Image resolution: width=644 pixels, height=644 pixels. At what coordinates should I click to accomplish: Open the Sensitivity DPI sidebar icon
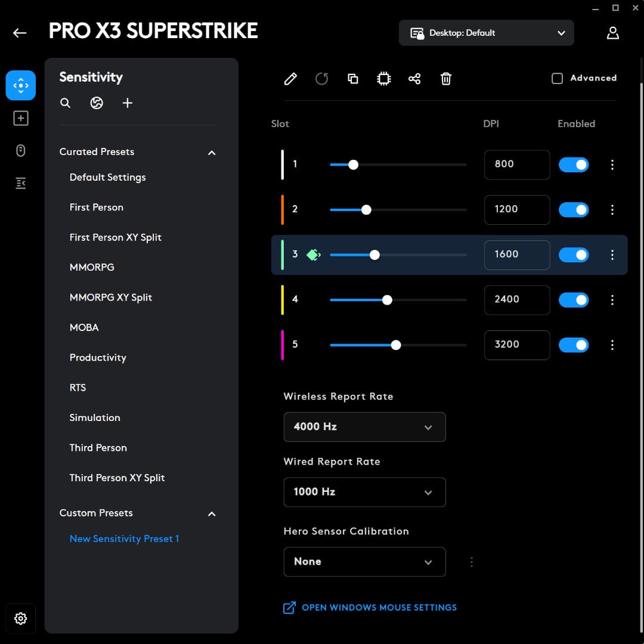coord(20,85)
